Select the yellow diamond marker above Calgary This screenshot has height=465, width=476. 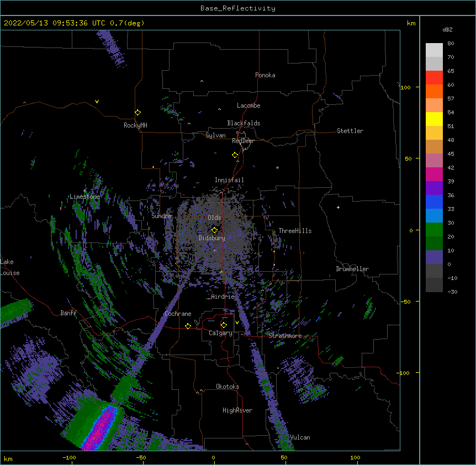click(224, 325)
